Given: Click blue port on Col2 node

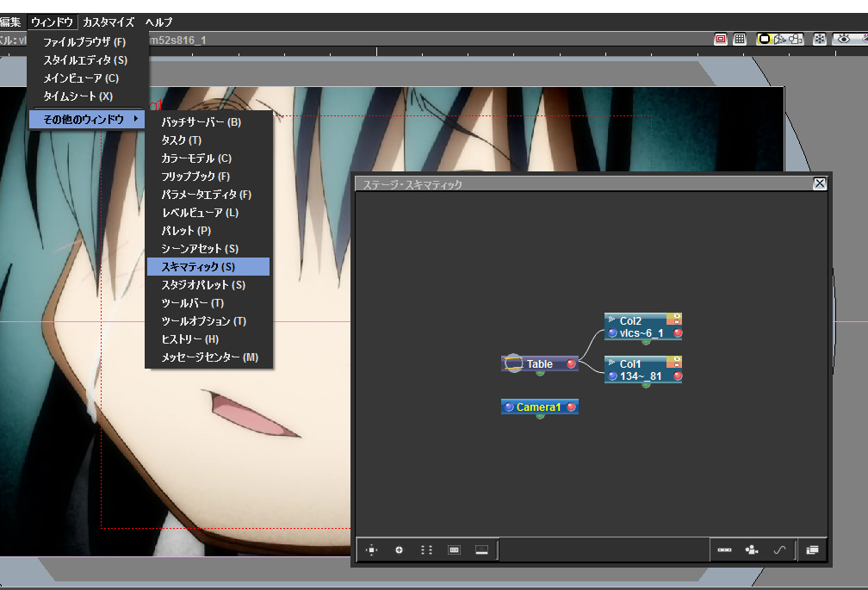Looking at the screenshot, I should (612, 333).
